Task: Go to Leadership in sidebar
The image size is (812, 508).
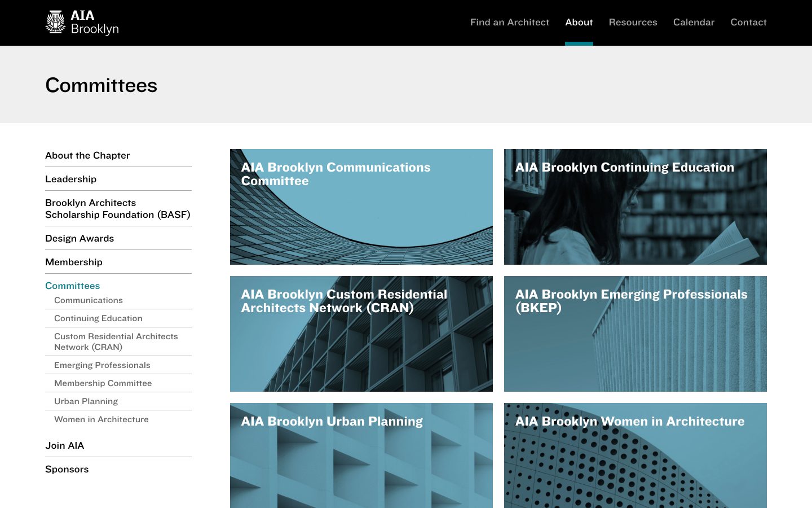Action: tap(70, 179)
